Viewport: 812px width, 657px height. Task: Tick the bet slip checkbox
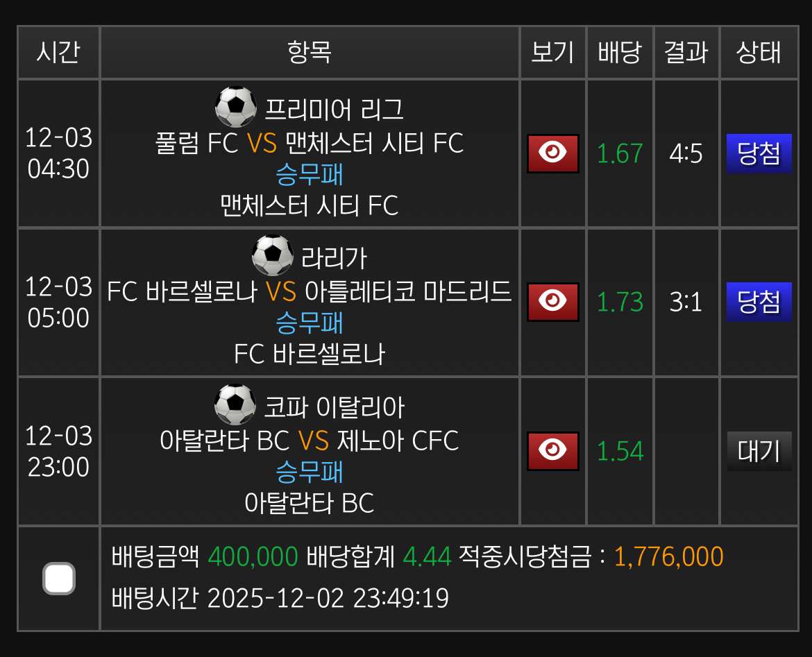(x=59, y=579)
